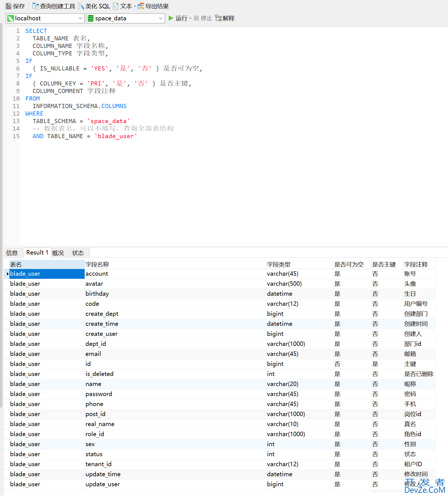Select the 'tenant_id' field cell
Viewport: 448px width, 496px height.
175,464
